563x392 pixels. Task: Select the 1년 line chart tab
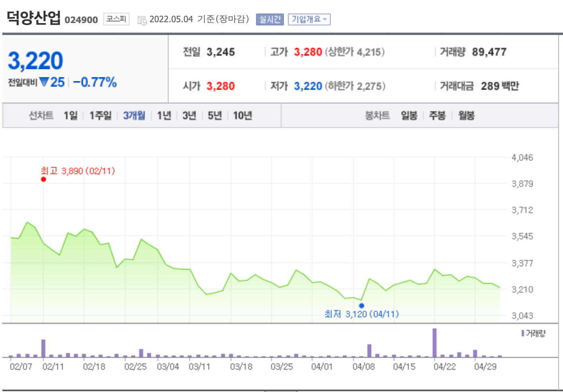coord(164,116)
